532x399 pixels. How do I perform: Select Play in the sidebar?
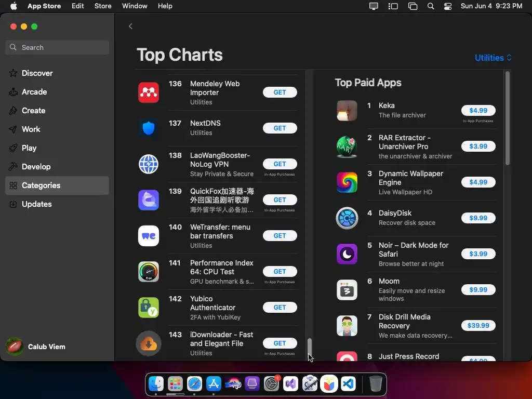[57, 148]
